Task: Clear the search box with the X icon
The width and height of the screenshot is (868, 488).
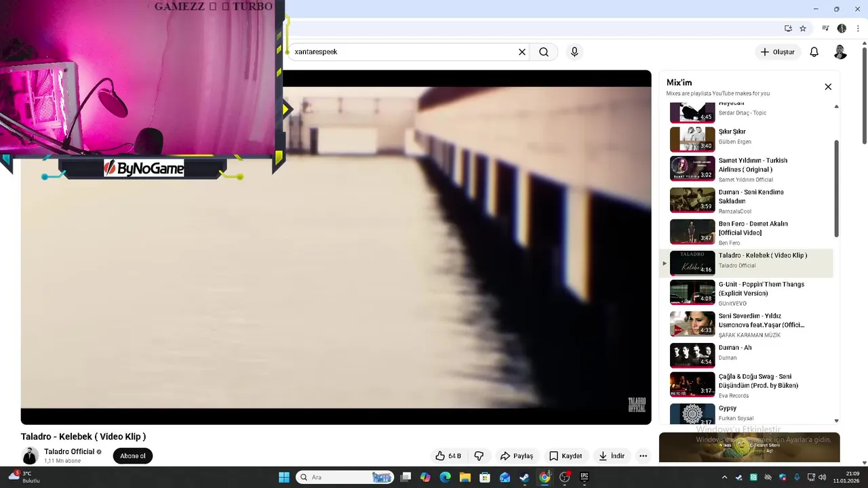Action: [522, 52]
